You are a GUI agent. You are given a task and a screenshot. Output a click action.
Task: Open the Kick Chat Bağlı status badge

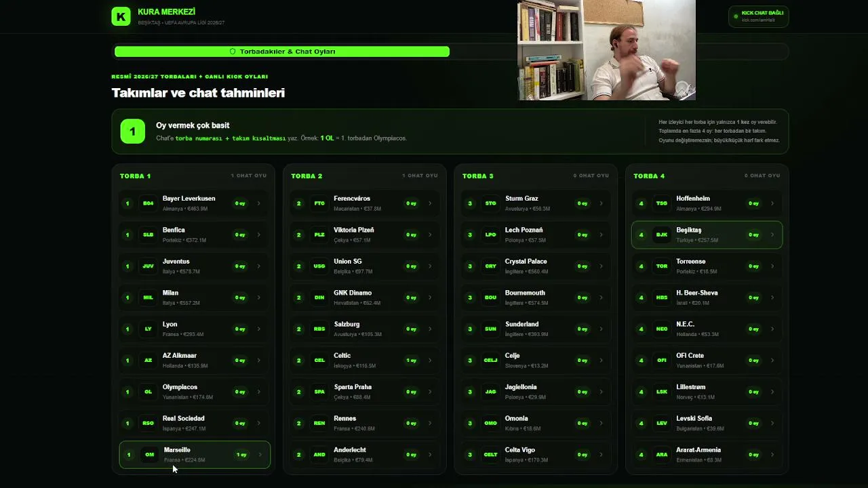tap(758, 16)
